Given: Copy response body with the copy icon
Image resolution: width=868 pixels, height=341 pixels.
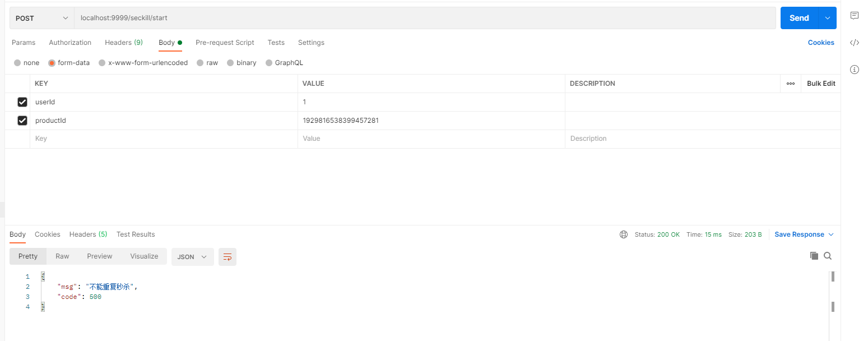Looking at the screenshot, I should pos(814,256).
